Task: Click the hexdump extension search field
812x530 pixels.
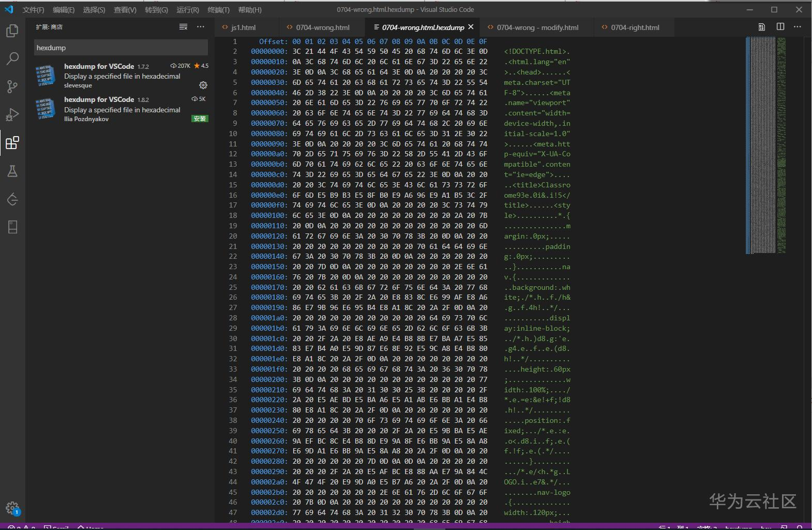Action: [x=121, y=48]
